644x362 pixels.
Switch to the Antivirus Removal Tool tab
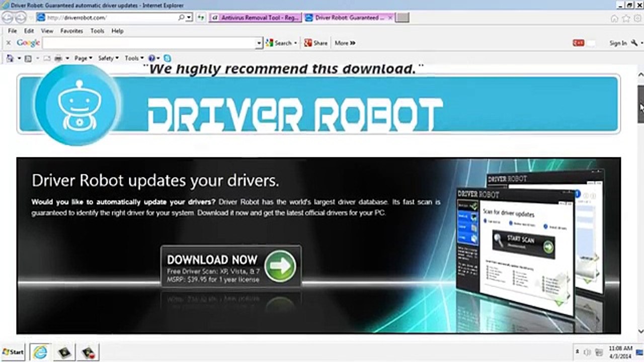[x=256, y=18]
